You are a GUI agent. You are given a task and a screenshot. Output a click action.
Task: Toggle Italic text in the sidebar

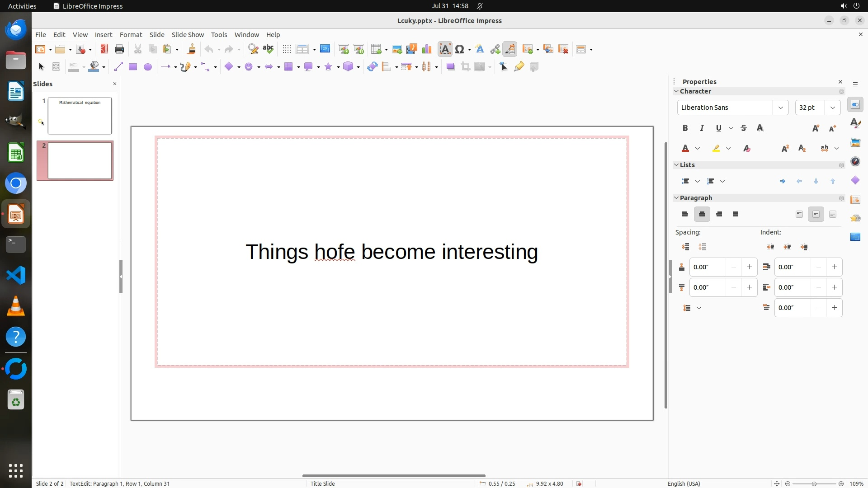tap(702, 128)
